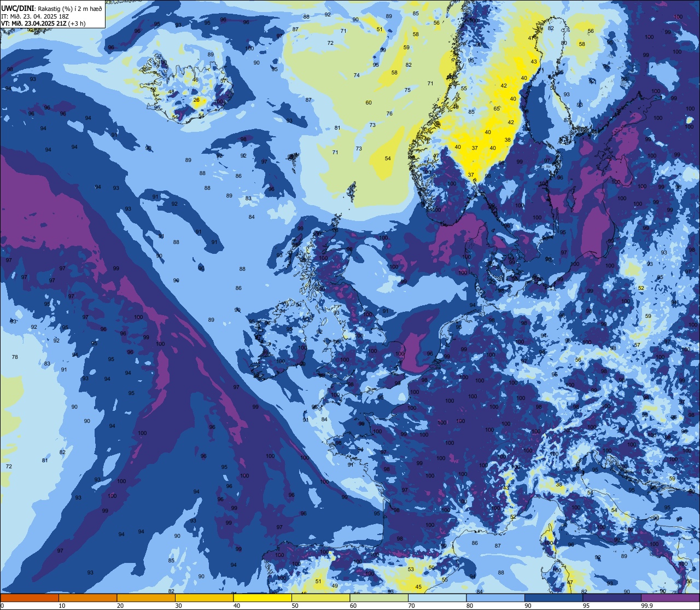Screen dimensions: 700x610
Task: Click the '74' value in the Norwegian Sea
Action: pyautogui.click(x=357, y=75)
